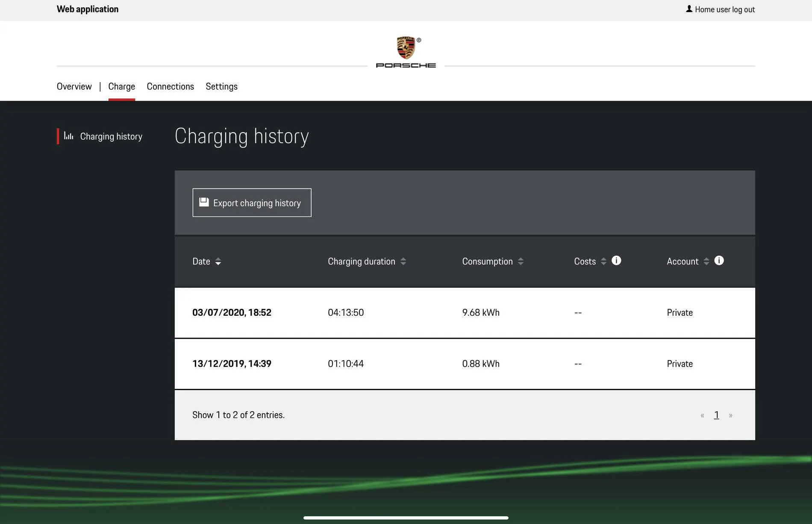Click the Web application title text
The image size is (812, 524).
pyautogui.click(x=88, y=9)
